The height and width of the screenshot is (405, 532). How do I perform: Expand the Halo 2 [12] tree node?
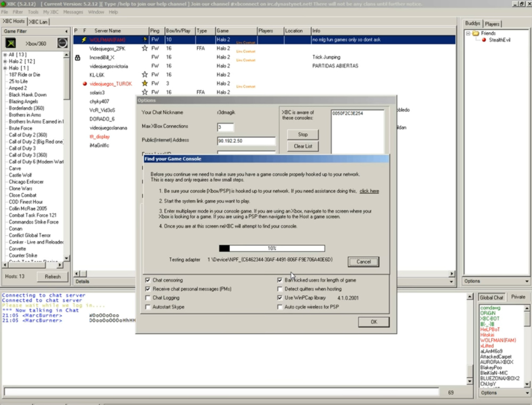5,61
